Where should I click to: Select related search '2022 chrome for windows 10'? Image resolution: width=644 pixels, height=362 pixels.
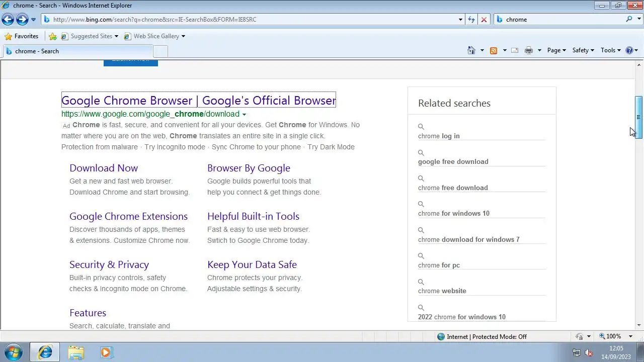pos(462,317)
